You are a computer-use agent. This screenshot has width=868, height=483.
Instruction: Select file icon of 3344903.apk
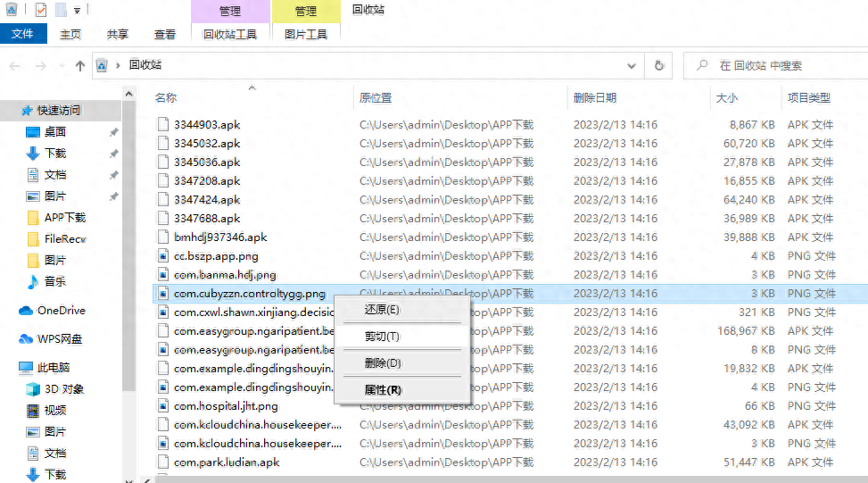click(x=162, y=124)
